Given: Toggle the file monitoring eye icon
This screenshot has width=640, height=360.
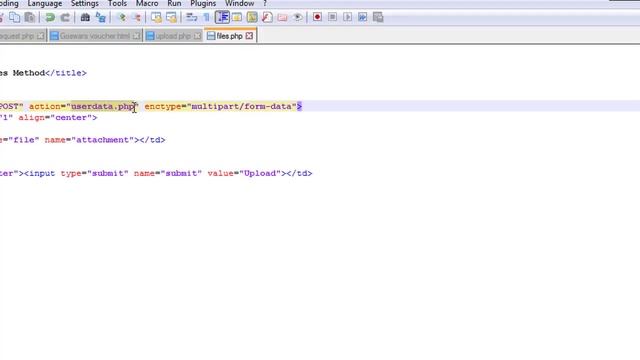Looking at the screenshot, I should tap(298, 17).
